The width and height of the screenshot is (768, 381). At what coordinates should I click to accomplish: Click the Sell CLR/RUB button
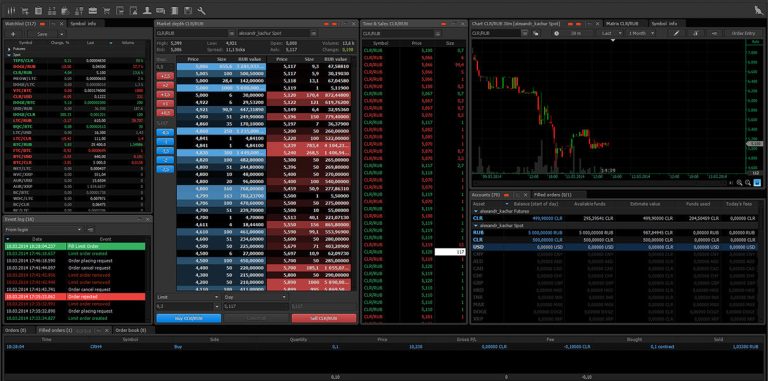click(x=324, y=318)
